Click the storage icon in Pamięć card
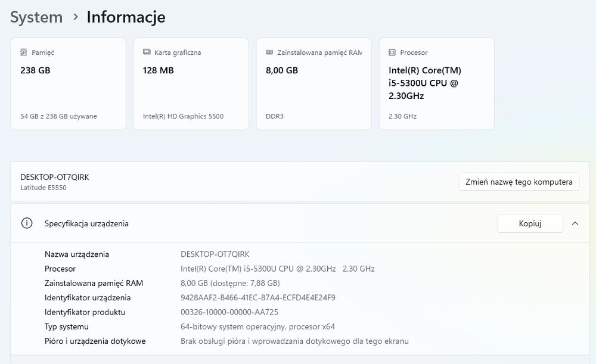This screenshot has height=364, width=596. pos(24,52)
